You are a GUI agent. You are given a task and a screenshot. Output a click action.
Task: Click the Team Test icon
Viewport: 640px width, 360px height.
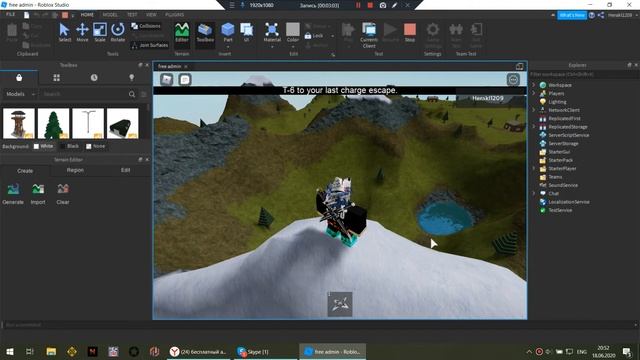click(x=456, y=30)
